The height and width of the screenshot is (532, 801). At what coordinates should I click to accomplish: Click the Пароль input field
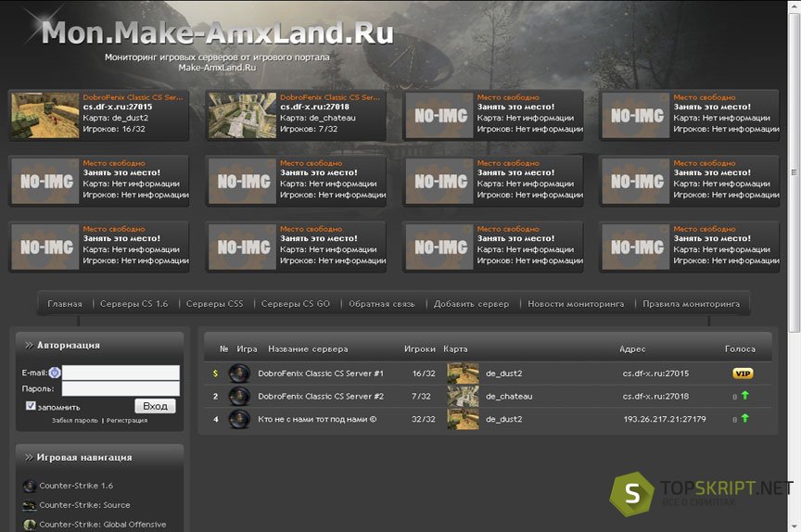pyautogui.click(x=121, y=388)
